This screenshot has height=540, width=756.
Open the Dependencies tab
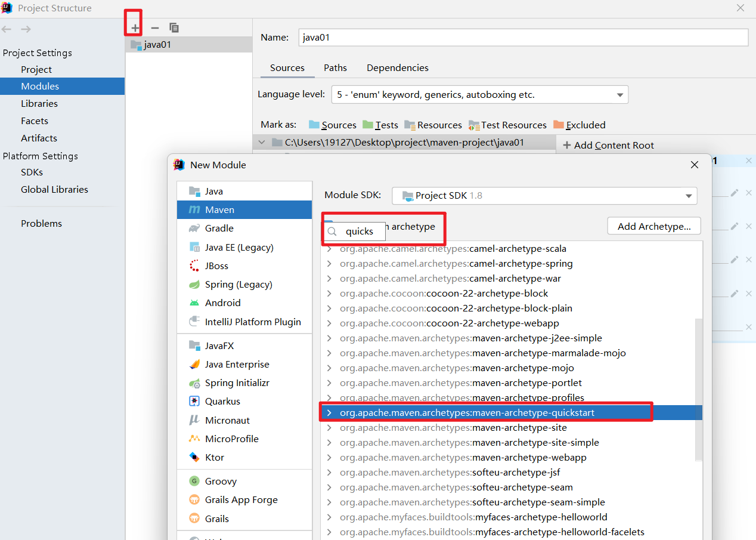pyautogui.click(x=398, y=68)
